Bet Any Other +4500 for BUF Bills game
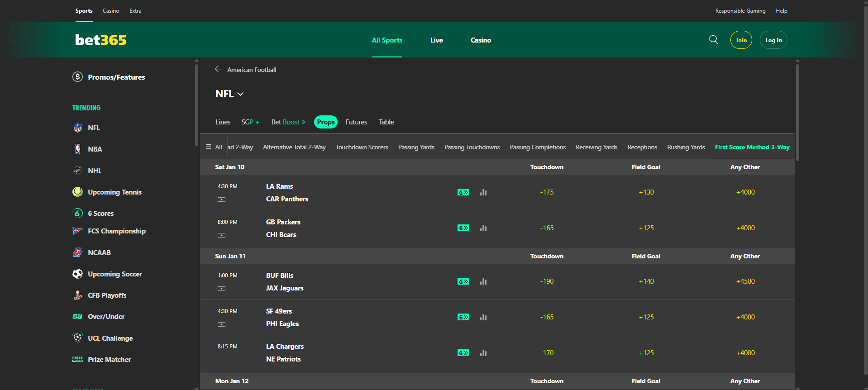The height and width of the screenshot is (390, 868). (x=745, y=281)
